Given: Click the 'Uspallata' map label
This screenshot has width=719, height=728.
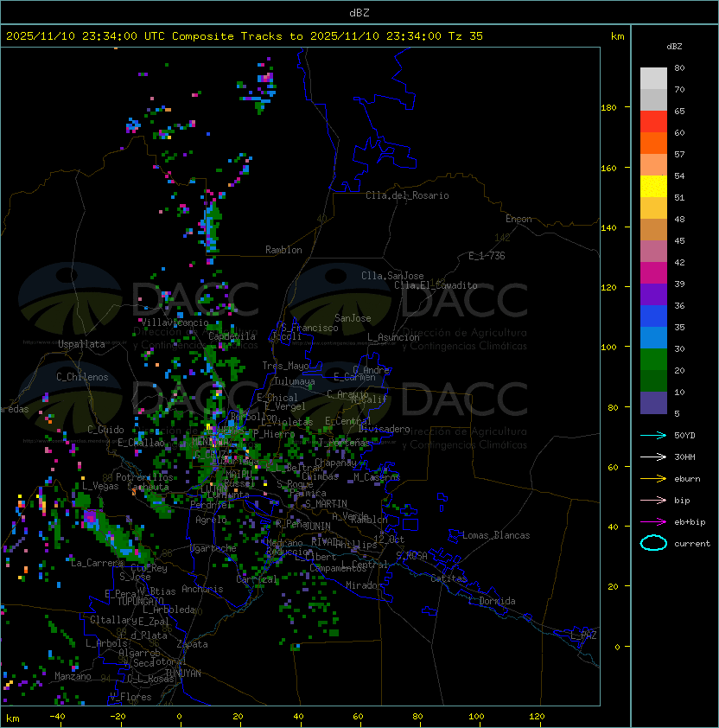Looking at the screenshot, I should [81, 344].
